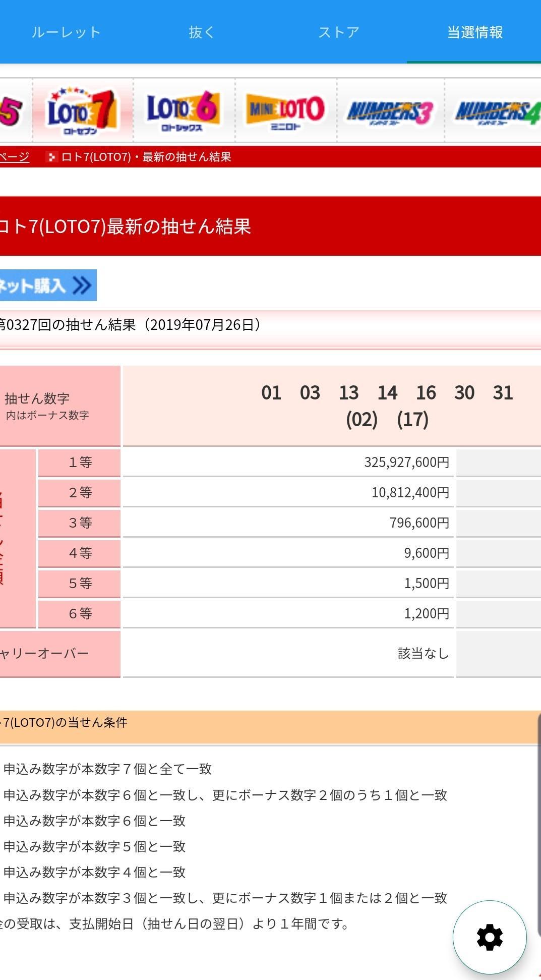
Task: Click bonus number (02)
Action: pos(362,419)
